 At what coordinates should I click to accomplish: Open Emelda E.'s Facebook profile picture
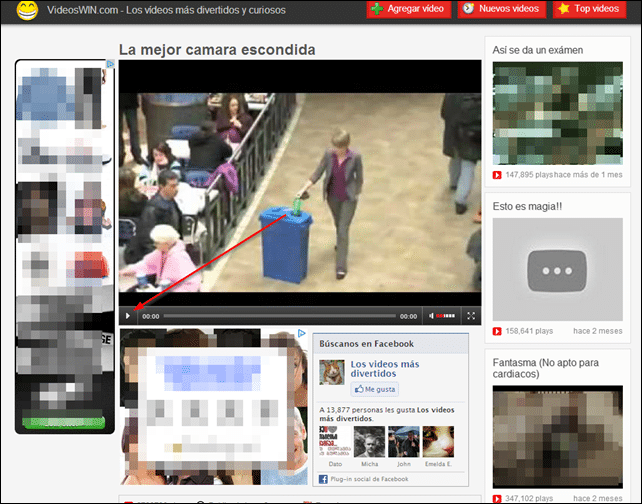pos(438,442)
